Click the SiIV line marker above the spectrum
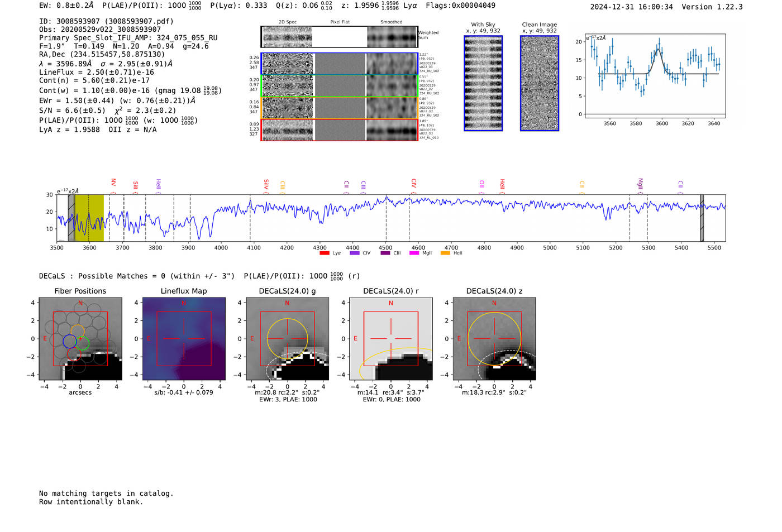Viewport: 782px width, 532px height. point(266,184)
